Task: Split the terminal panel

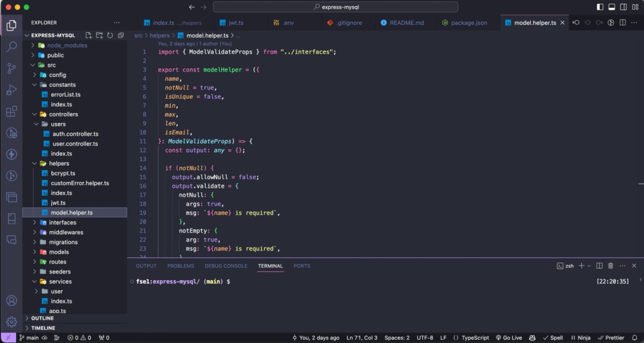Action: point(599,266)
